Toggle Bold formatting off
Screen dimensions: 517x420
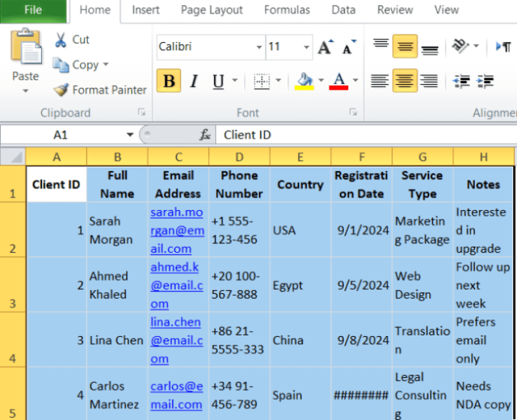(x=169, y=81)
